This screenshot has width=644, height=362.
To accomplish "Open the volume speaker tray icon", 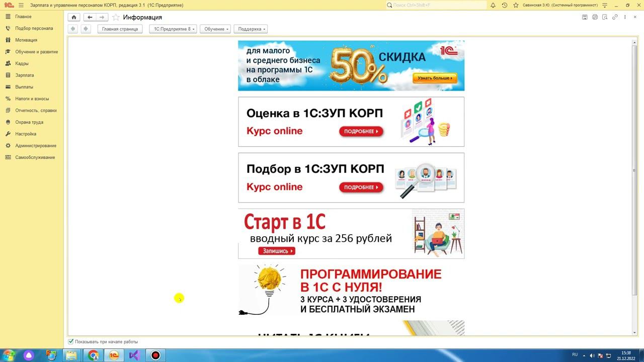I will [x=592, y=355].
